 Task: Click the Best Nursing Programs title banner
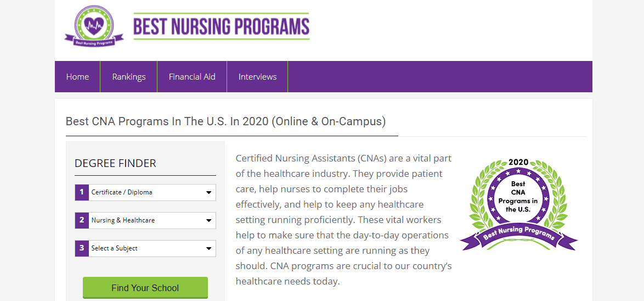point(222,26)
